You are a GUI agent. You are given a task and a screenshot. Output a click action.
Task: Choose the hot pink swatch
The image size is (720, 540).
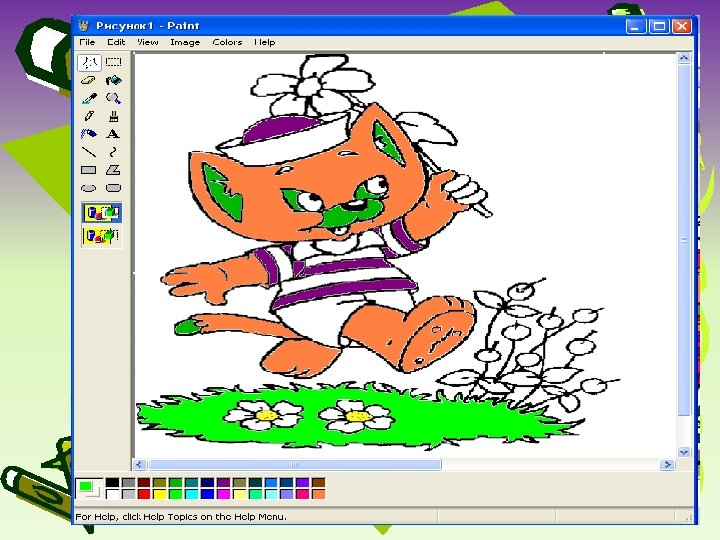click(303, 494)
